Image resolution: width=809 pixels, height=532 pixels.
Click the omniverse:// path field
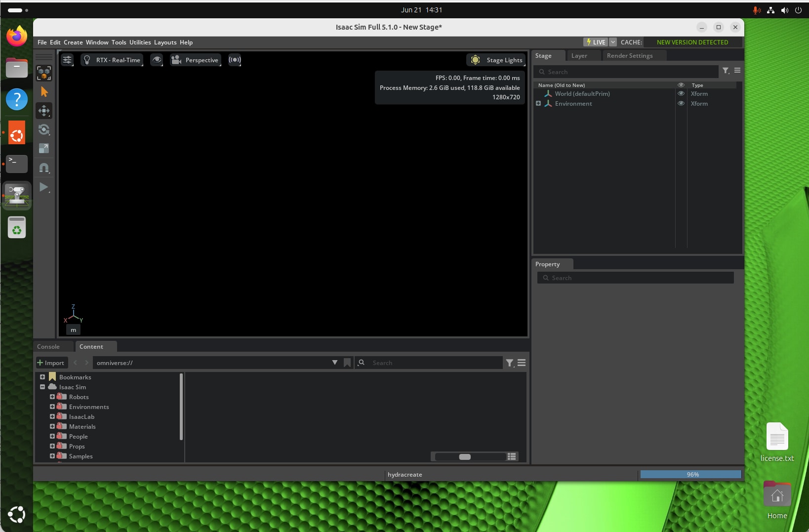click(x=212, y=363)
